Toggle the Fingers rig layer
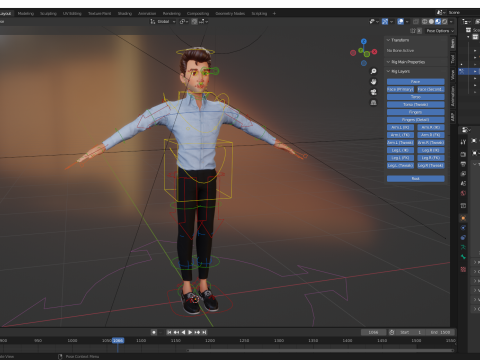 pyautogui.click(x=415, y=112)
